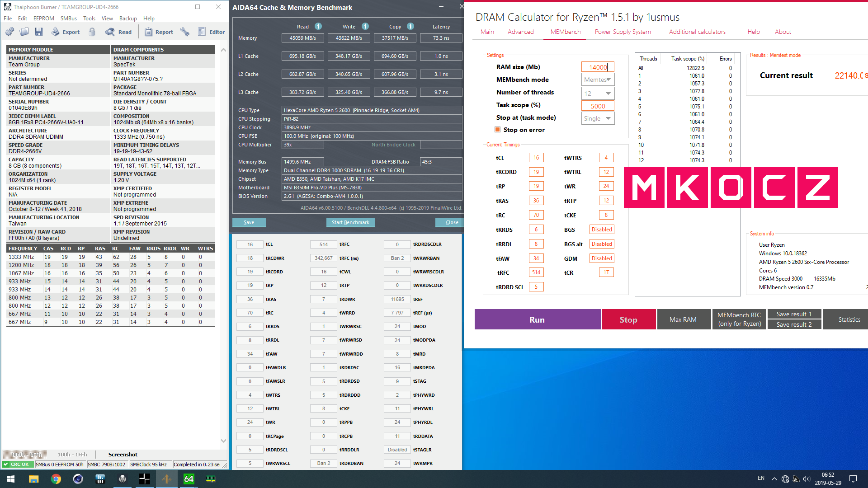Click the wrench icon in Thaiphoon toolbar
Viewport: 868px width, 488px height.
(185, 32)
